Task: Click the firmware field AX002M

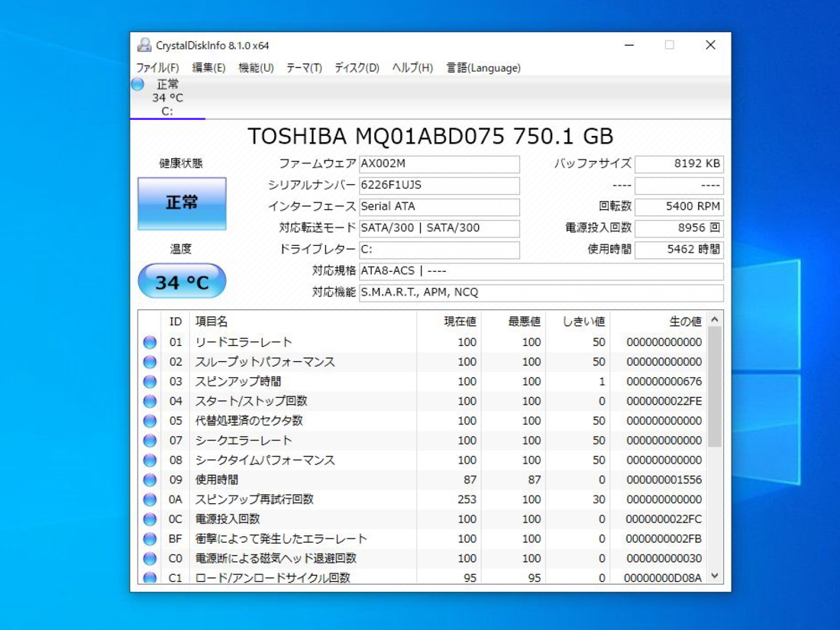Action: click(439, 164)
